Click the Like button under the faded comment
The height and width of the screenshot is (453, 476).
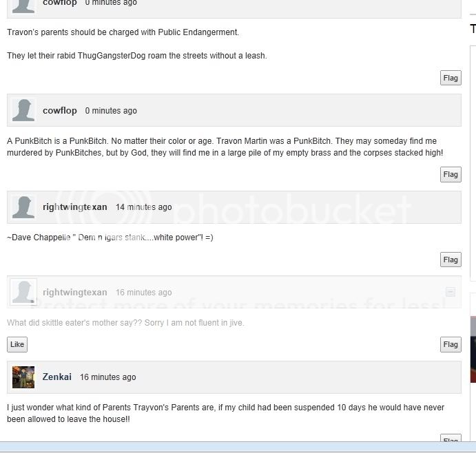tap(17, 344)
